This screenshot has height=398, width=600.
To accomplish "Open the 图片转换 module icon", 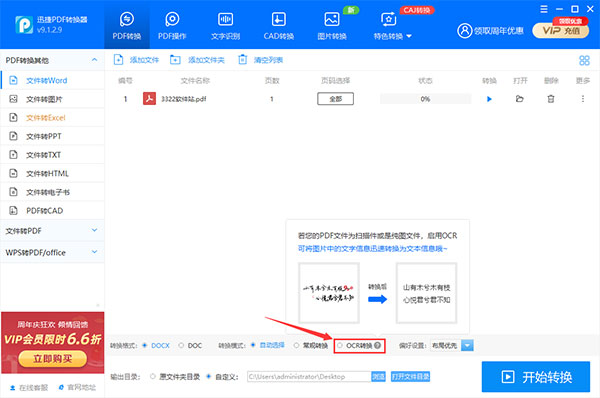I will click(x=331, y=19).
